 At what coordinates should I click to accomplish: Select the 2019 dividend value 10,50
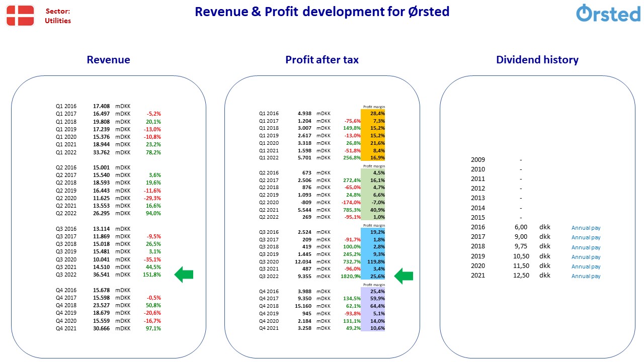[x=521, y=256]
